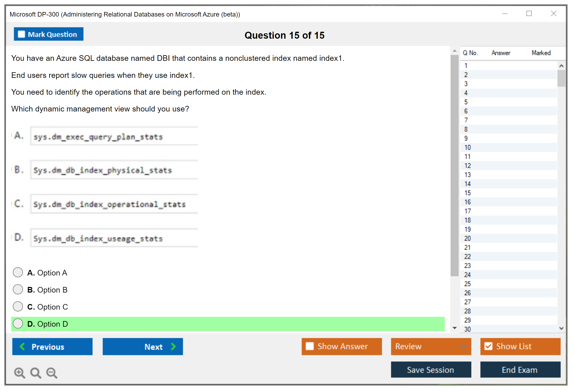Select the highlighted Option D radio button
The image size is (574, 392).
[18, 323]
